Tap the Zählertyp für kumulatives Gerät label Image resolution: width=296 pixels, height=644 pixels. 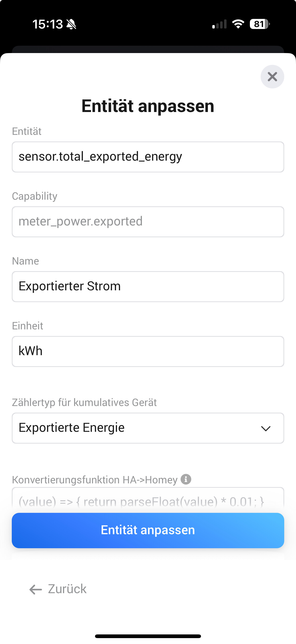coord(84,403)
